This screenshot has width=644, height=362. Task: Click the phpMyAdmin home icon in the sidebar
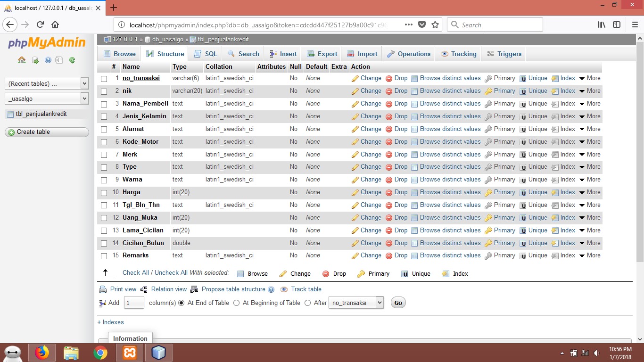point(21,60)
